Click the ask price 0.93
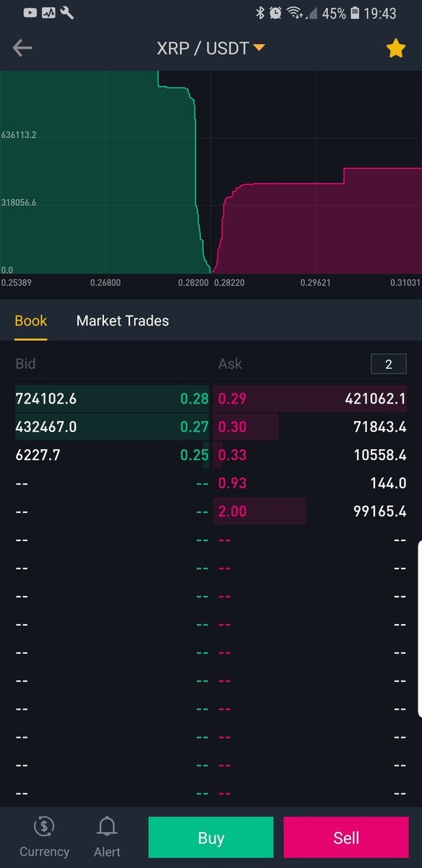 [233, 483]
